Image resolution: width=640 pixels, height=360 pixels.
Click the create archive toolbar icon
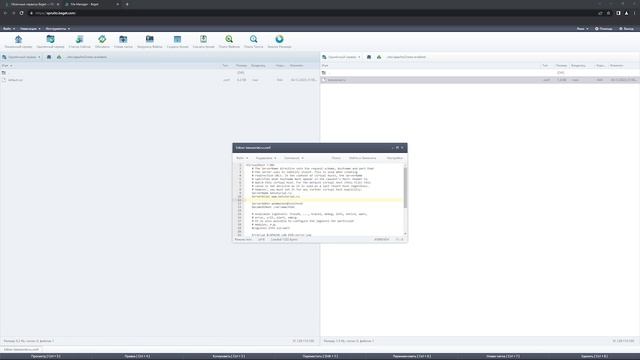coord(178,41)
